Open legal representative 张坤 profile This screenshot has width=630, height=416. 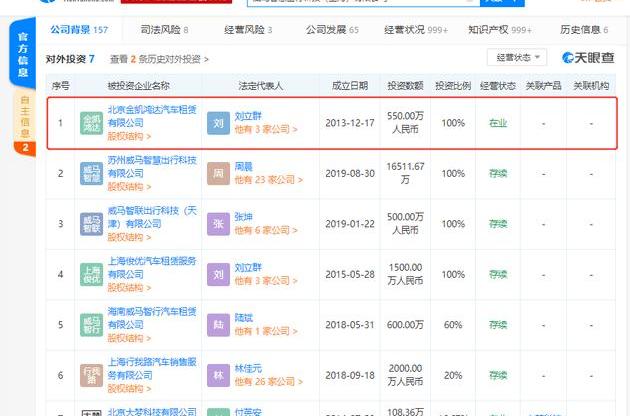[x=243, y=217]
